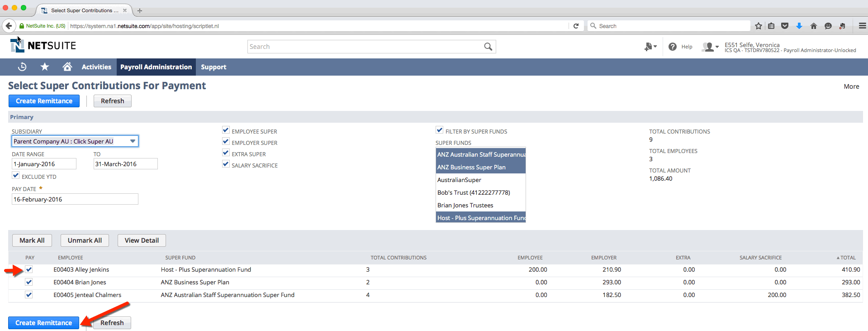
Task: Click the Help link
Action: [x=687, y=47]
